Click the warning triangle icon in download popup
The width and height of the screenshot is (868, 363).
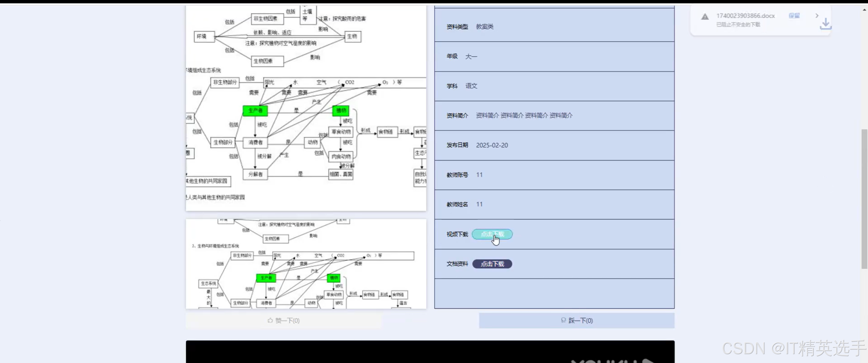pos(705,16)
